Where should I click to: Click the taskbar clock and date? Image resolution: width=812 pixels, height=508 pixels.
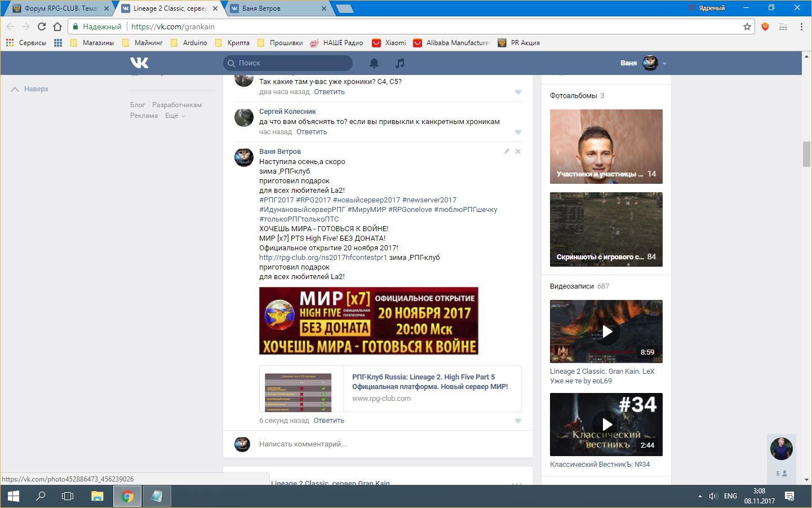[x=759, y=496]
